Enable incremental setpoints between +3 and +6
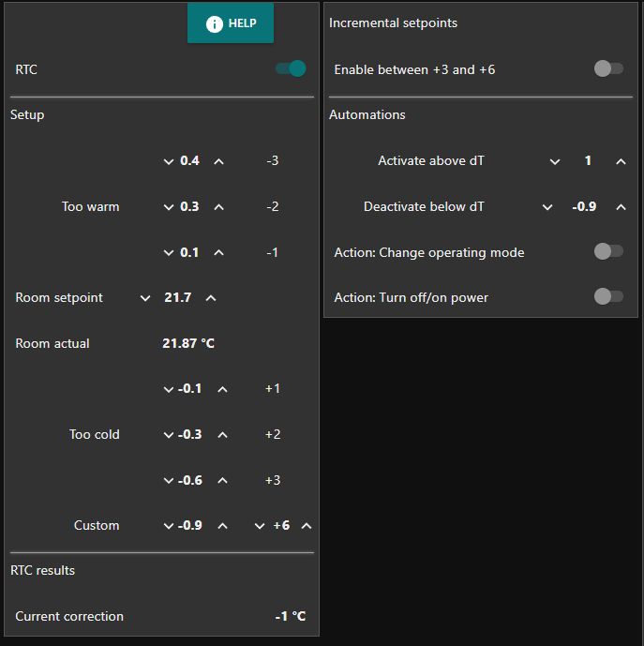This screenshot has width=644, height=646. coord(608,68)
